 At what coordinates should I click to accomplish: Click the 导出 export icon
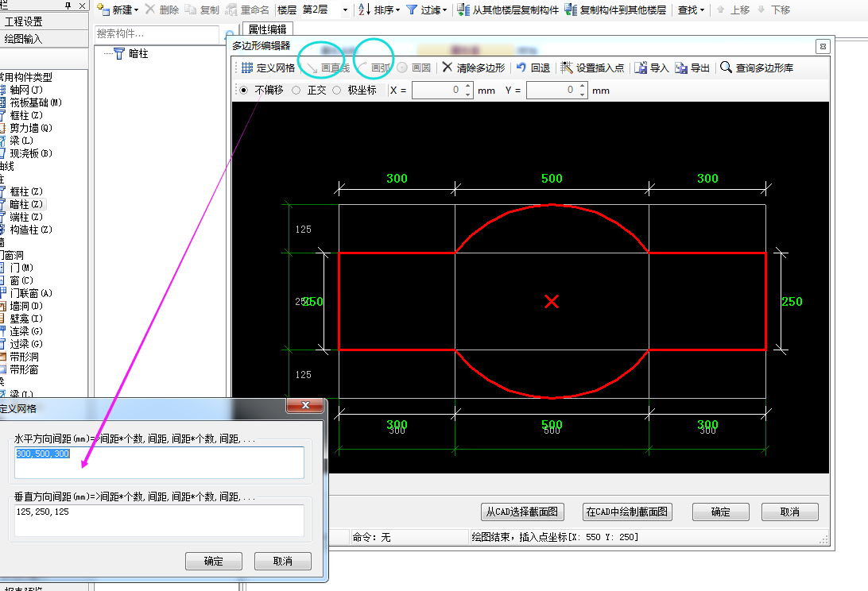tap(681, 68)
